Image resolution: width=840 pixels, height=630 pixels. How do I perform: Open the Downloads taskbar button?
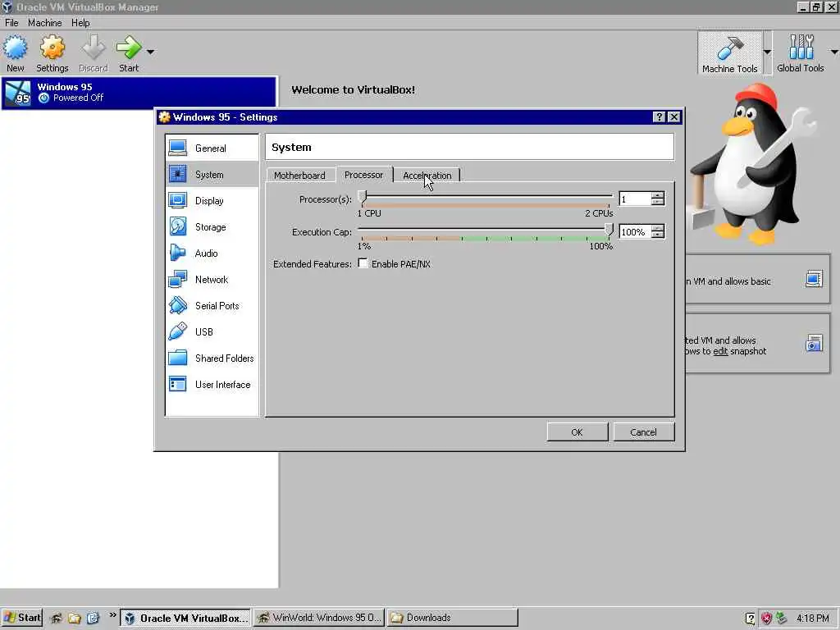point(452,618)
